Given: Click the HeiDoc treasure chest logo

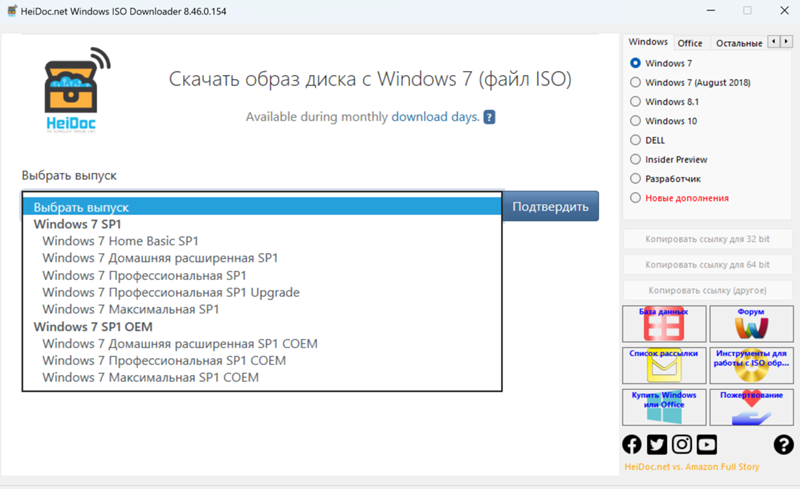Looking at the screenshot, I should coord(78,90).
